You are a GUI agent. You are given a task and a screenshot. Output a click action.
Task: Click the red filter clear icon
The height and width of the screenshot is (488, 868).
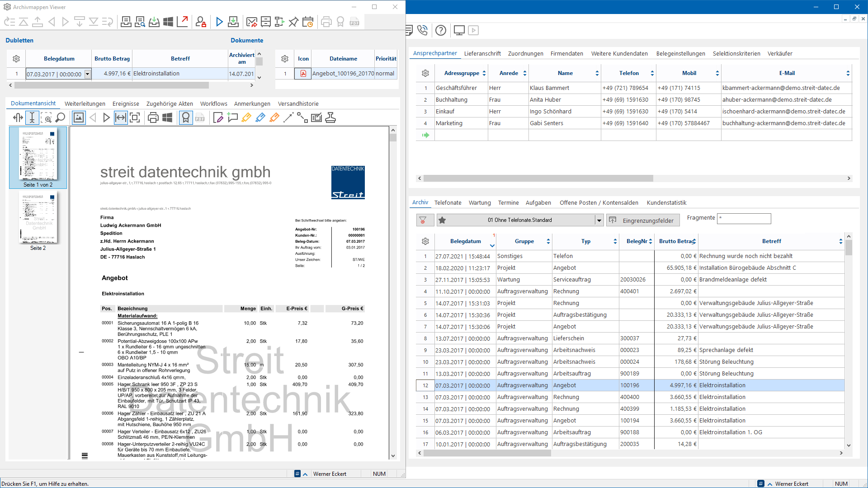(x=423, y=220)
